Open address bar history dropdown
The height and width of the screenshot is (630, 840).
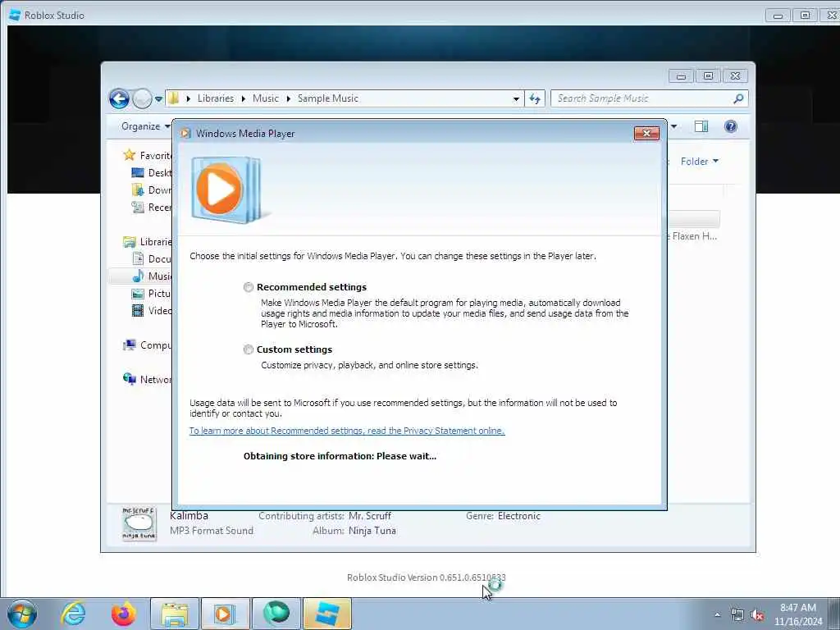[x=516, y=99]
